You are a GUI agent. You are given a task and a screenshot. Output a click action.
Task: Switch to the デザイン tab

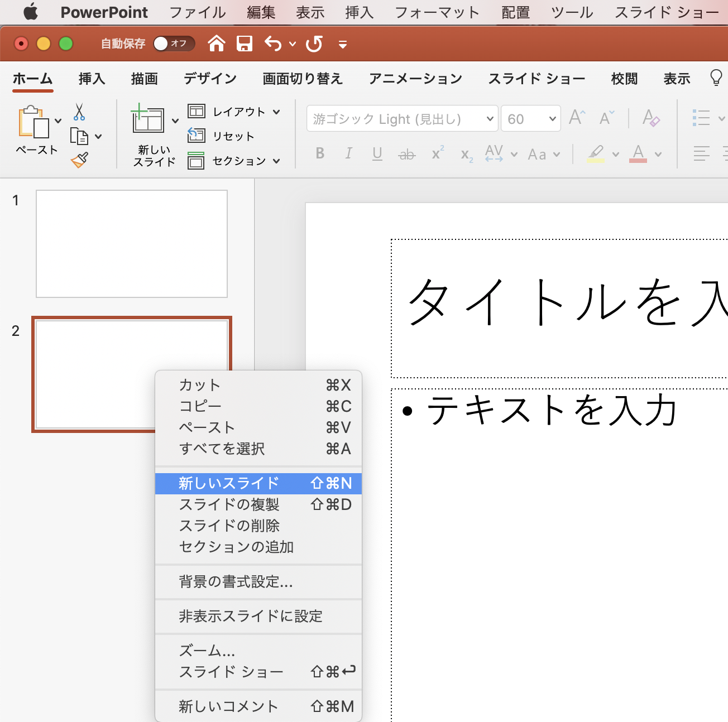click(210, 79)
